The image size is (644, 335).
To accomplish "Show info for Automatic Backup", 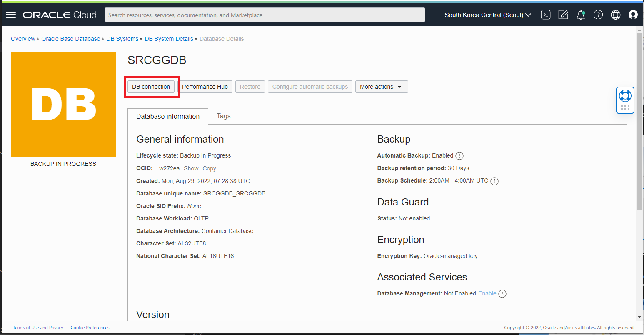I will coord(459,156).
